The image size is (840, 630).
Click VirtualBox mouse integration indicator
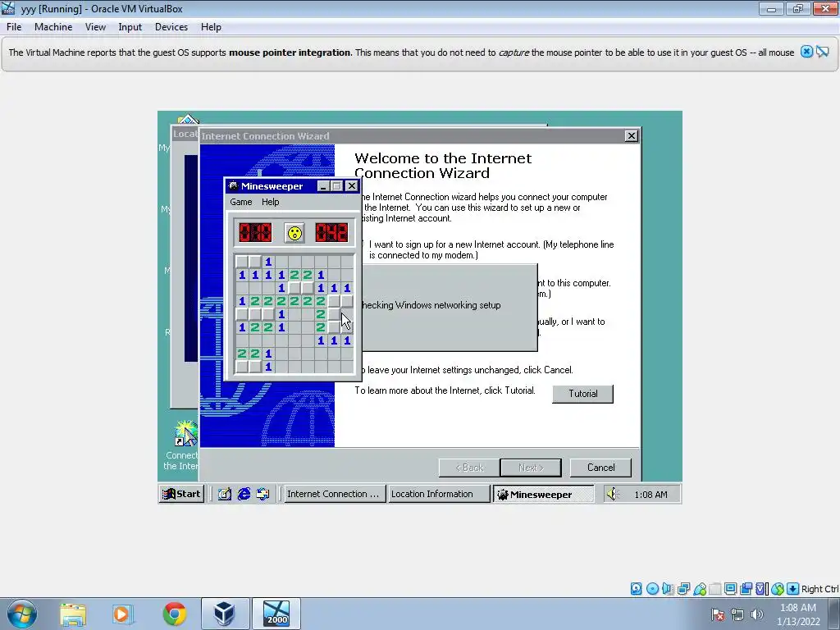tap(778, 589)
